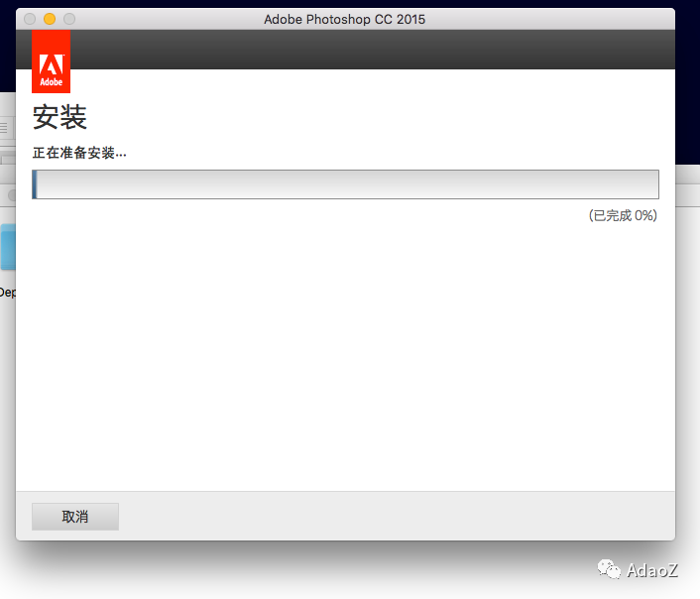Screen dimensions: 700x599
Task: Click the AdaoZ watermark text
Action: [651, 569]
